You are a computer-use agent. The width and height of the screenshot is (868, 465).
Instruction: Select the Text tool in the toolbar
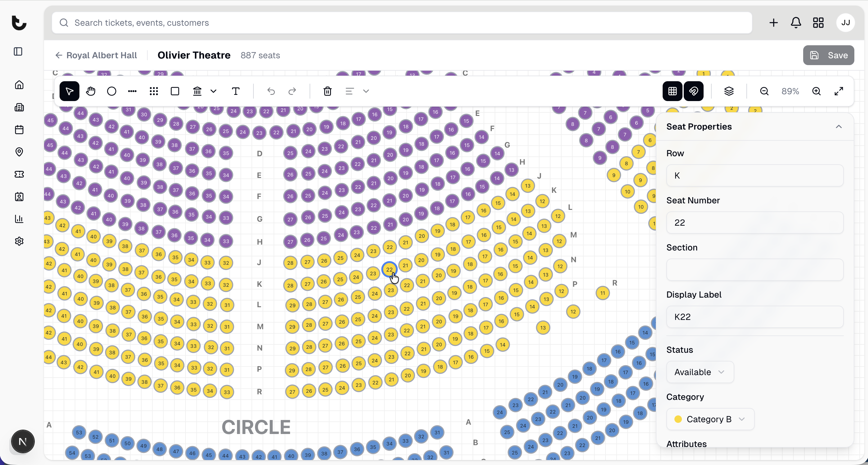click(236, 91)
